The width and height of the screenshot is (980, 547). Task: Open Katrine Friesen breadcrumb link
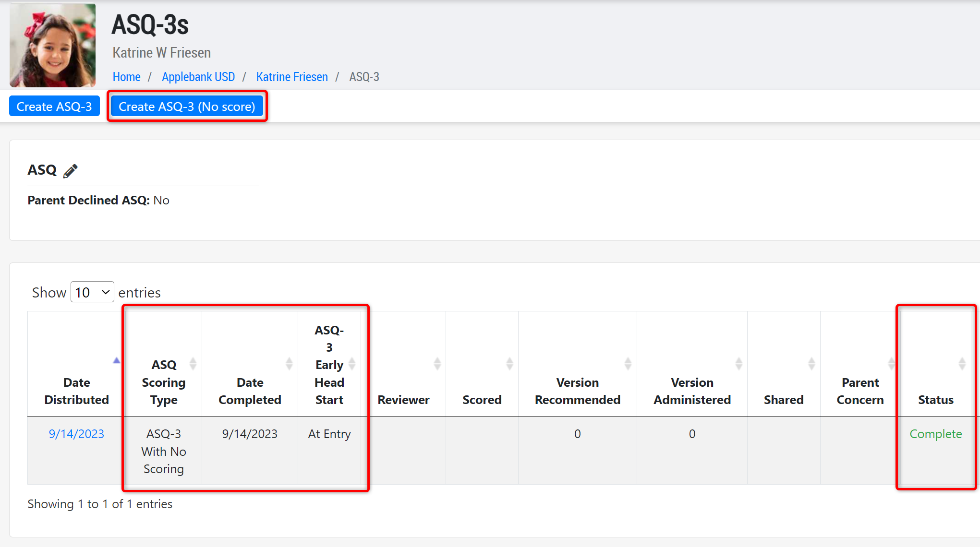[x=291, y=77]
